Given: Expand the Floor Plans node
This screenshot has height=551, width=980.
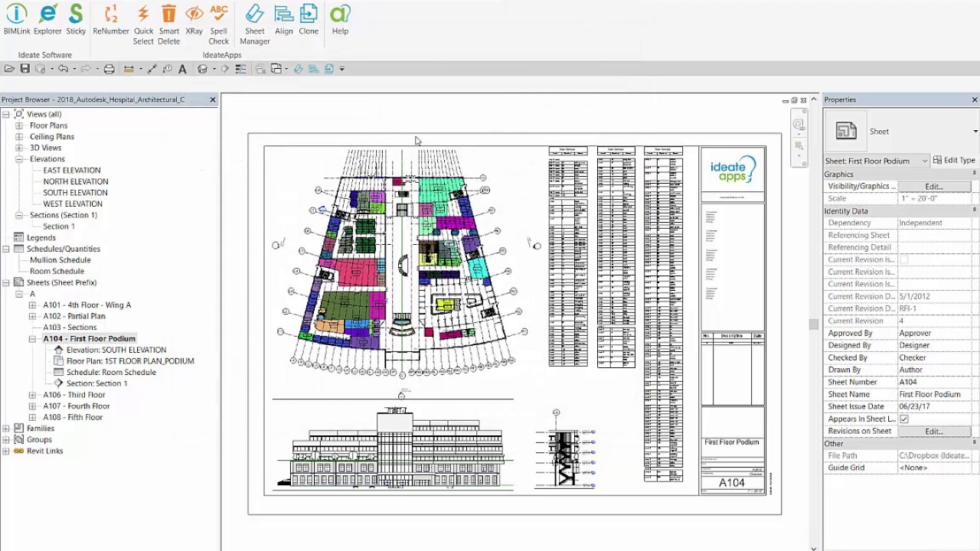Looking at the screenshot, I should coord(19,126).
